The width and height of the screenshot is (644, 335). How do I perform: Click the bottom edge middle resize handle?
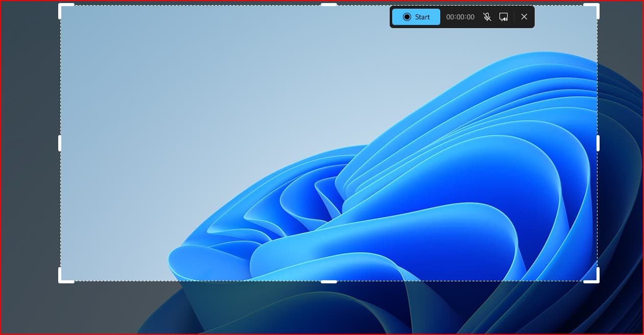[x=329, y=281]
